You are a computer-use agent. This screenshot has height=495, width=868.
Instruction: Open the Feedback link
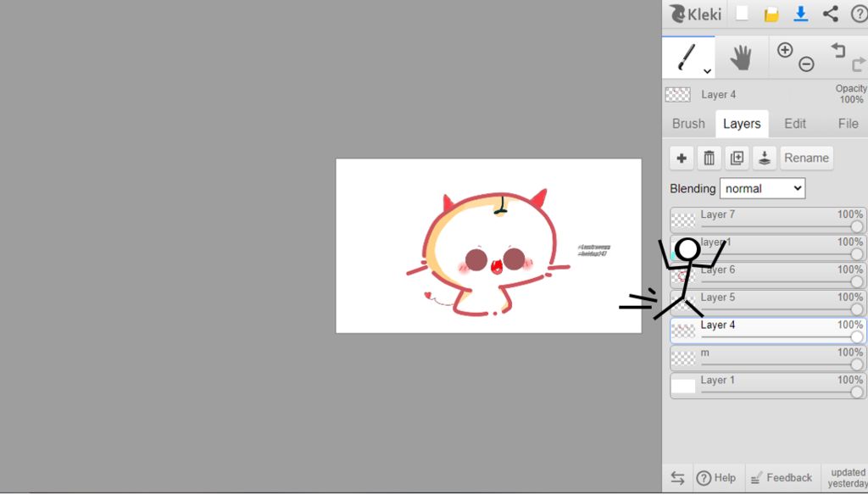[x=781, y=478]
